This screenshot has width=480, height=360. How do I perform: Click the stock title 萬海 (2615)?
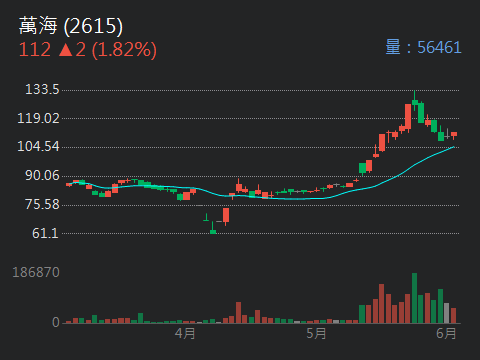[71, 26]
